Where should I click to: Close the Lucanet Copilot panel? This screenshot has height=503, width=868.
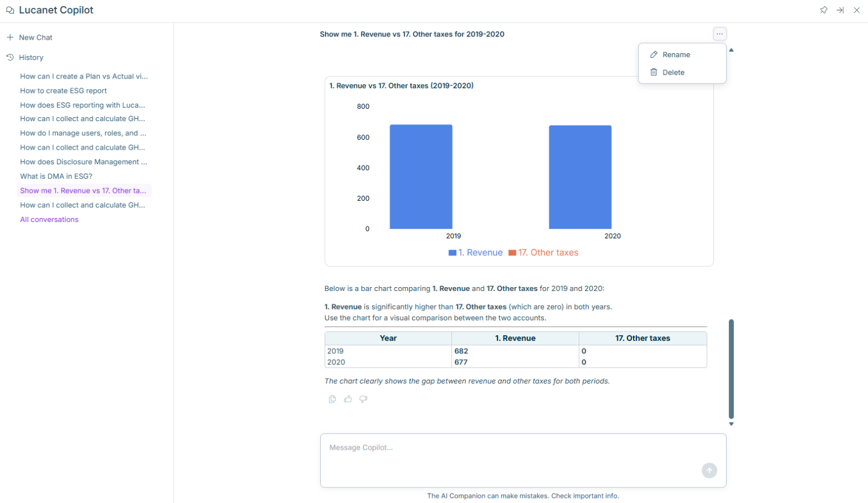[857, 10]
